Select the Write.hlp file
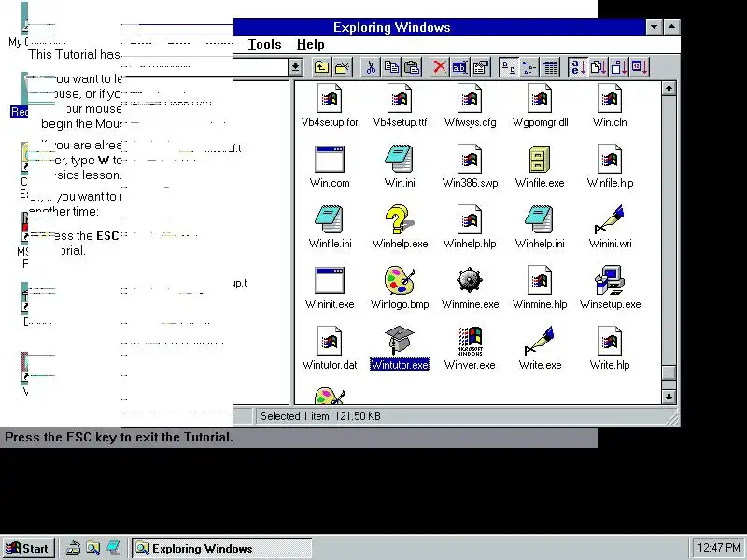This screenshot has height=560, width=747. [x=610, y=349]
